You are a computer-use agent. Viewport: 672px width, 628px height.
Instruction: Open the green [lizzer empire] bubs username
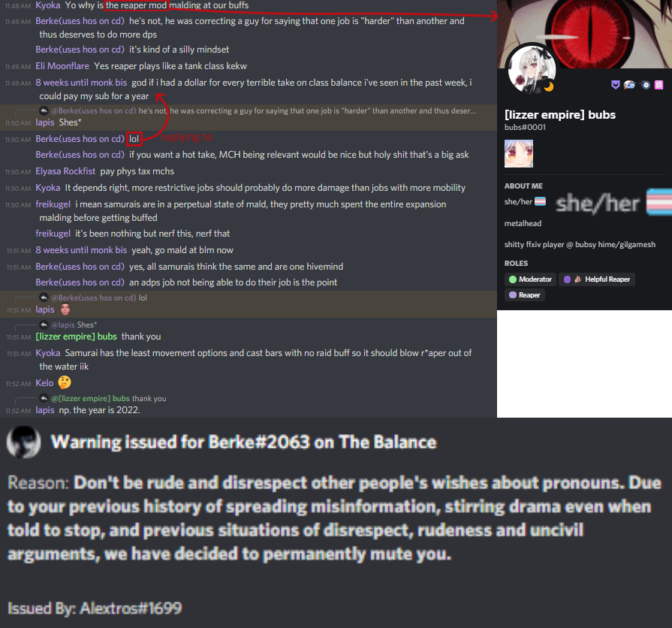(x=77, y=337)
